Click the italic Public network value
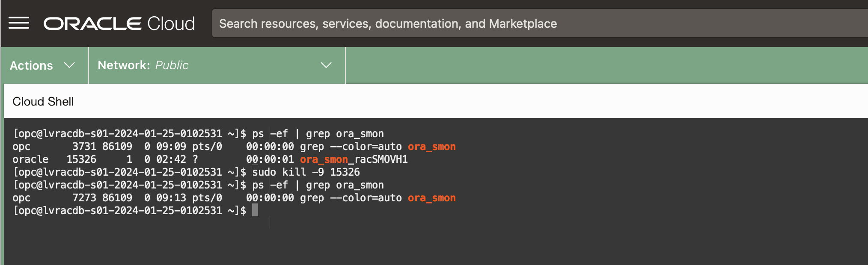 (172, 65)
